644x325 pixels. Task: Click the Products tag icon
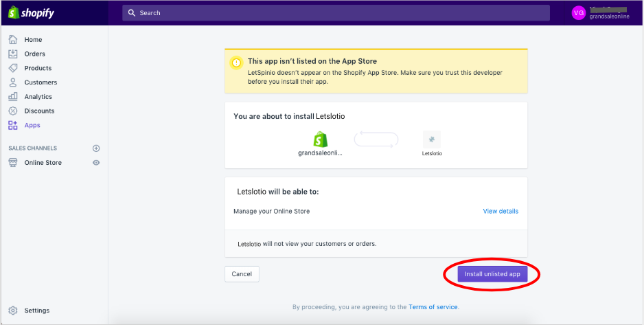tap(13, 68)
